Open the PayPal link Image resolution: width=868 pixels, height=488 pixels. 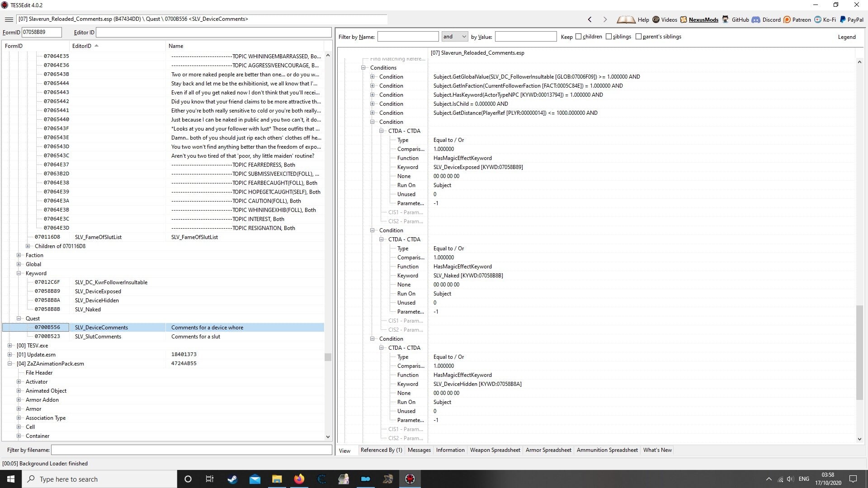(855, 20)
